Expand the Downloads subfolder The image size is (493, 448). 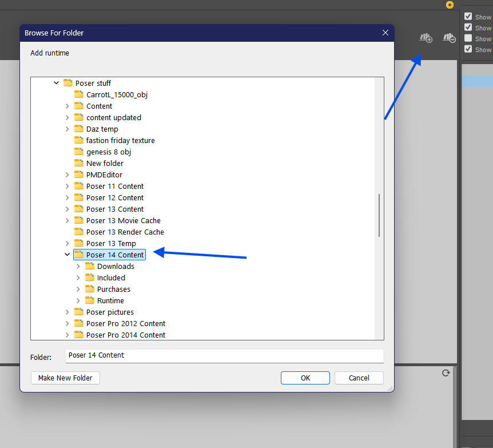click(x=78, y=266)
